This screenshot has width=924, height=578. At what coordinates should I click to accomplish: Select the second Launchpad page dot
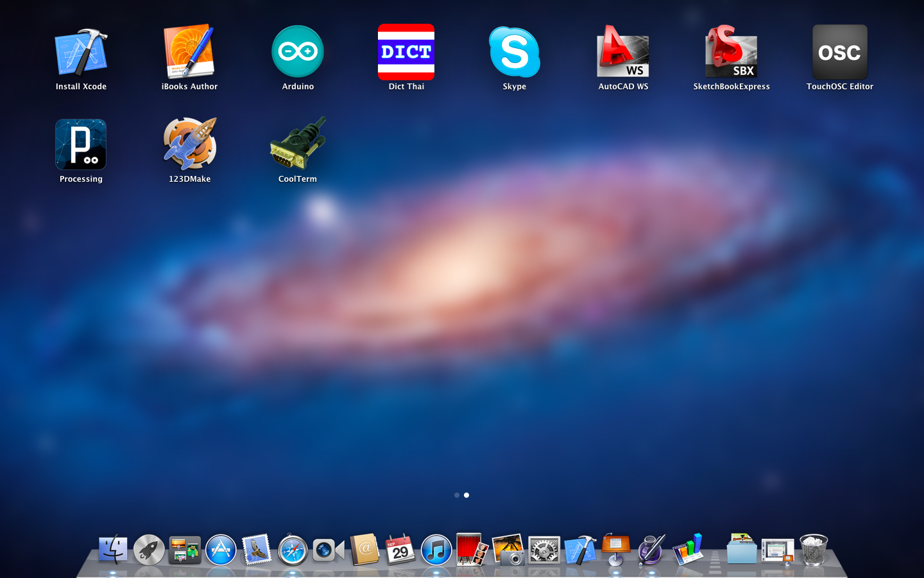(466, 495)
